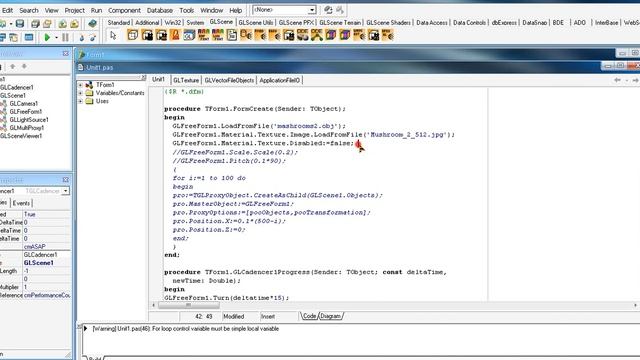Open the Tools menu
640x360 pixels.
pos(187,10)
